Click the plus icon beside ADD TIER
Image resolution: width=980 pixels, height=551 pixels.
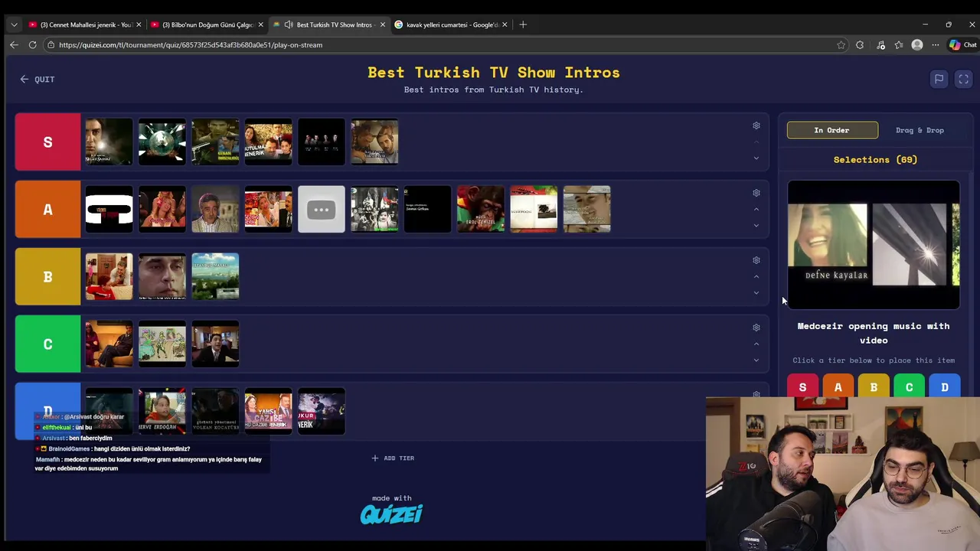pyautogui.click(x=374, y=458)
